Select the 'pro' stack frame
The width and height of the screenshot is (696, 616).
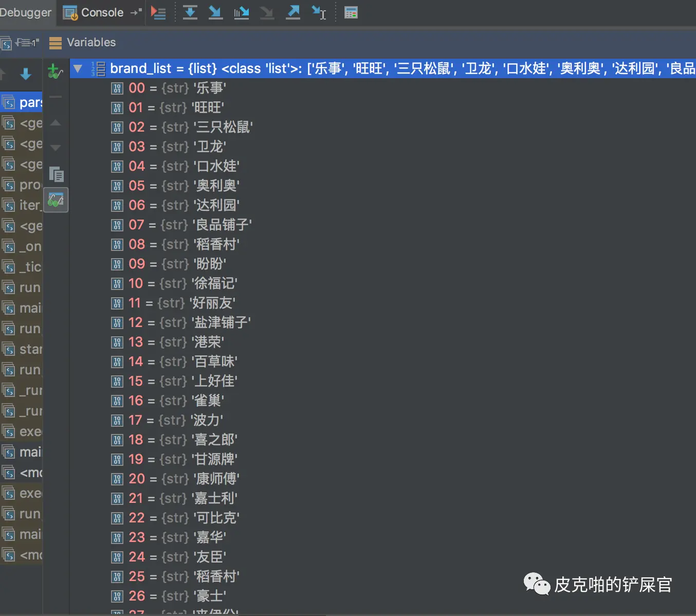[21, 185]
